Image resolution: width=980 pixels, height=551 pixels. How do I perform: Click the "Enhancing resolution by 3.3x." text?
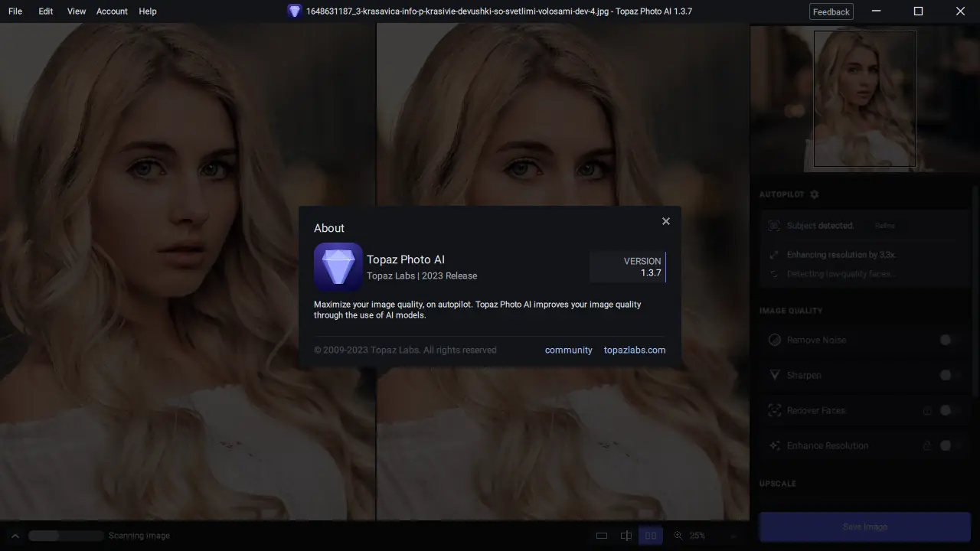click(x=841, y=255)
